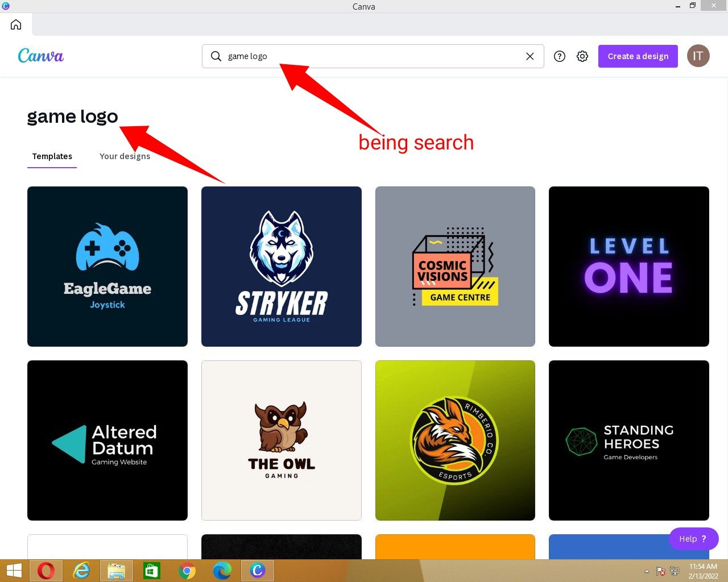Screen dimensions: 728x582
Task: Open the Standing Heroes template
Action: [x=629, y=440]
